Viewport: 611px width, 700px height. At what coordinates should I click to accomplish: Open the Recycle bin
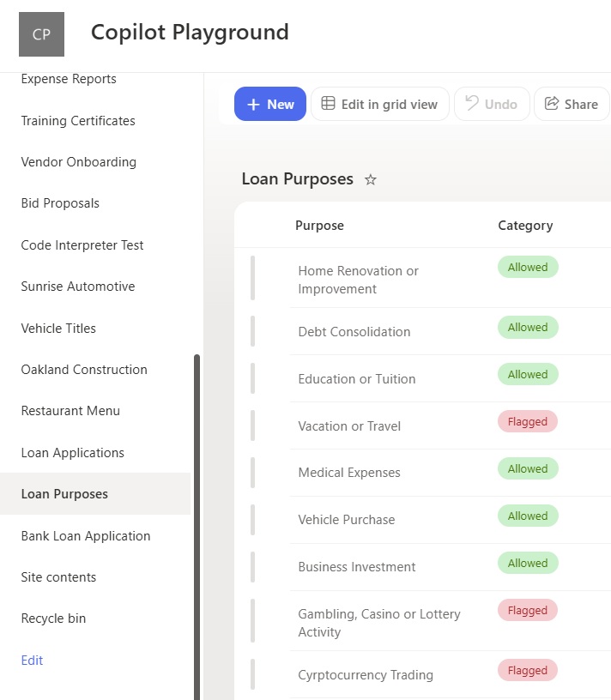53,619
